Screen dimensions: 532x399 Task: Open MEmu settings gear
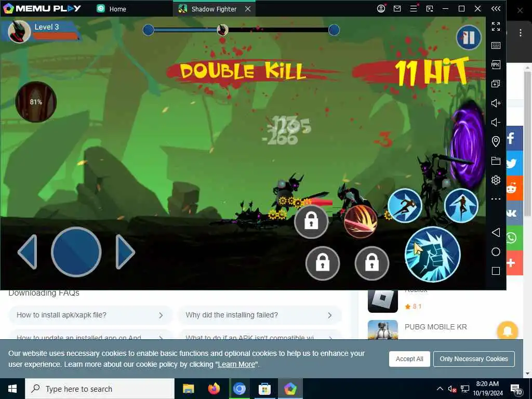pos(496,180)
